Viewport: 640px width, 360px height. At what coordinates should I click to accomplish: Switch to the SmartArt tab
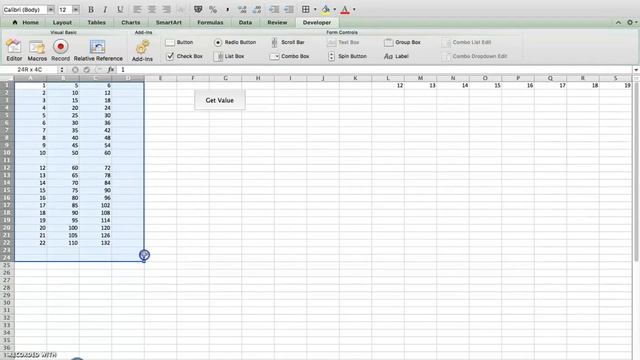pyautogui.click(x=169, y=22)
